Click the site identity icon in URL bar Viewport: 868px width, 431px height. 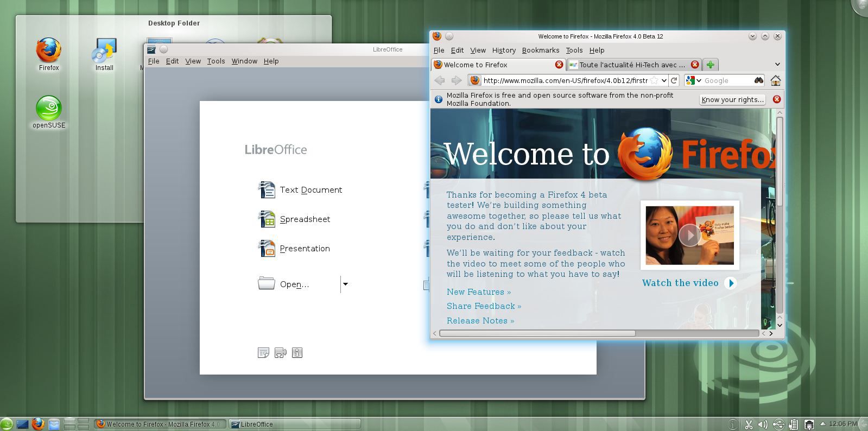tap(474, 80)
